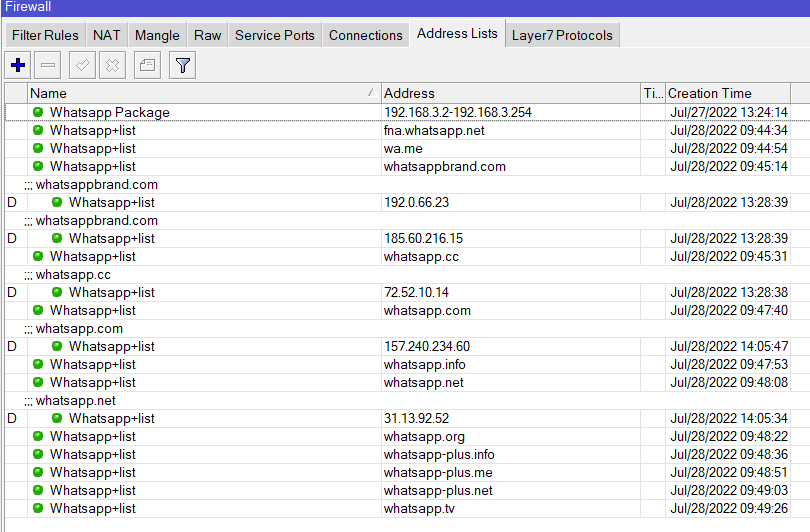The image size is (810, 532).
Task: Select the whatsapp.com address cell
Action: click(510, 310)
